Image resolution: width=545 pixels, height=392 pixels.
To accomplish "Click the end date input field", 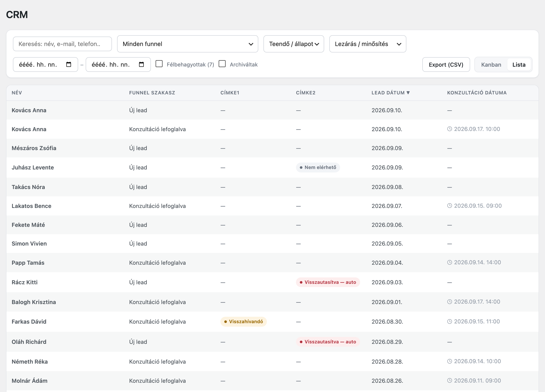I will pos(118,65).
